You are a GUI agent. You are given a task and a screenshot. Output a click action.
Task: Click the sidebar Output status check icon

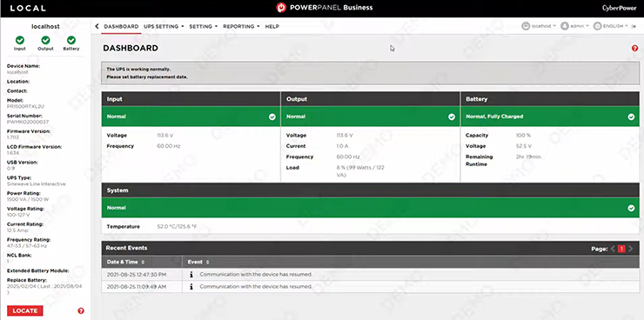45,40
